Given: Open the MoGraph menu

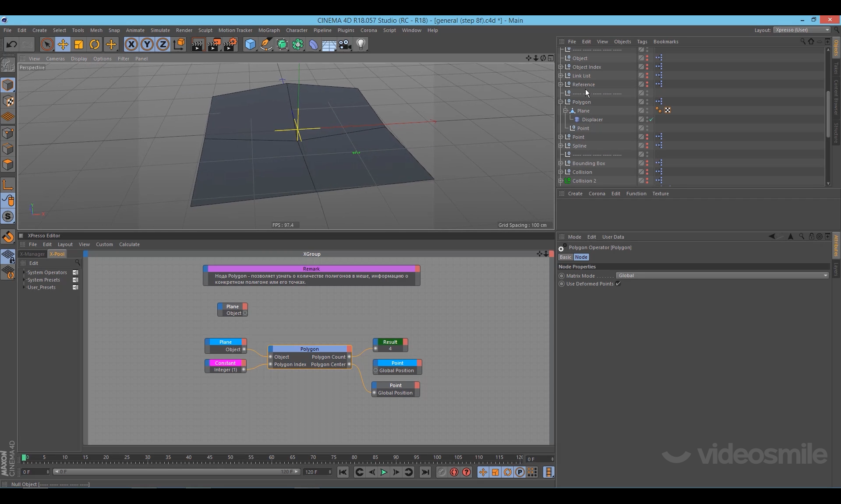Looking at the screenshot, I should click(269, 30).
